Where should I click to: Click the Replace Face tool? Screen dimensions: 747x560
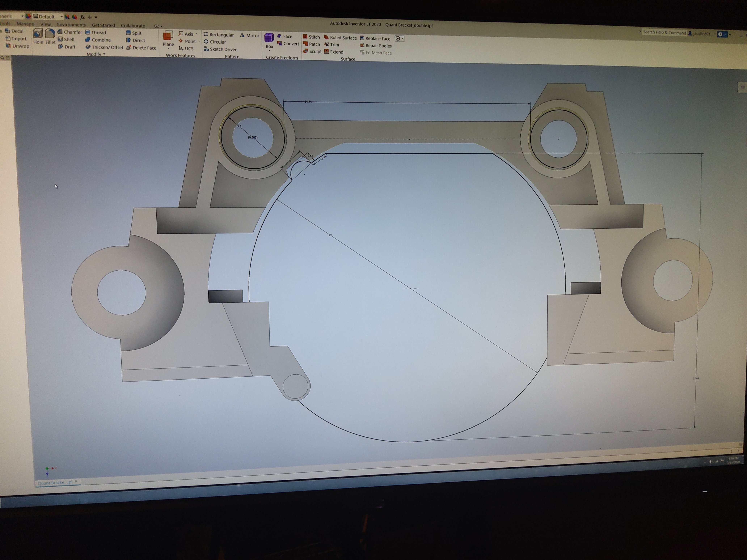click(x=375, y=39)
